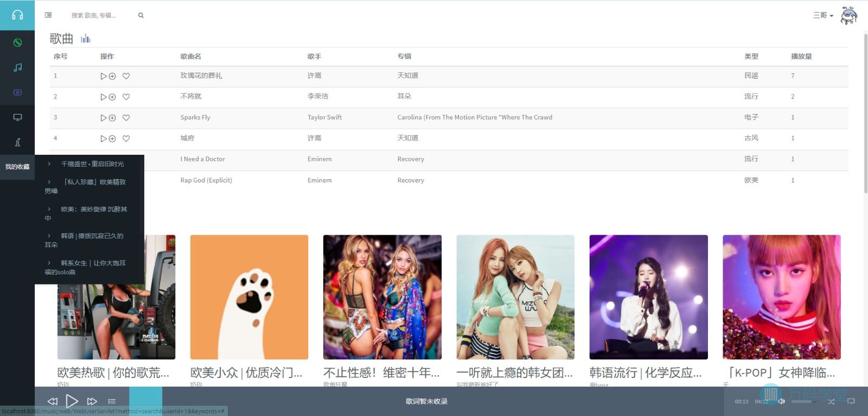Screen dimensions: 868x416
Task: Open playlist title 欧美热歌 | 你的歌荒...
Action: click(113, 373)
